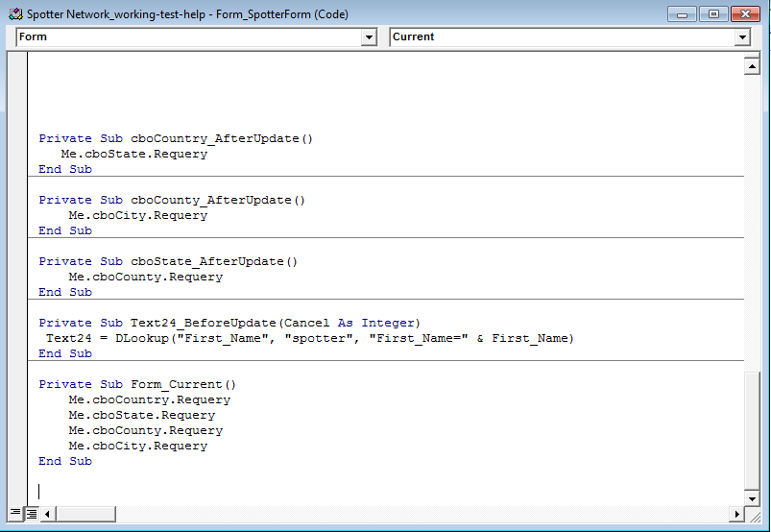Click vertical scrollbar down arrow
This screenshot has height=532, width=771.
point(752,498)
